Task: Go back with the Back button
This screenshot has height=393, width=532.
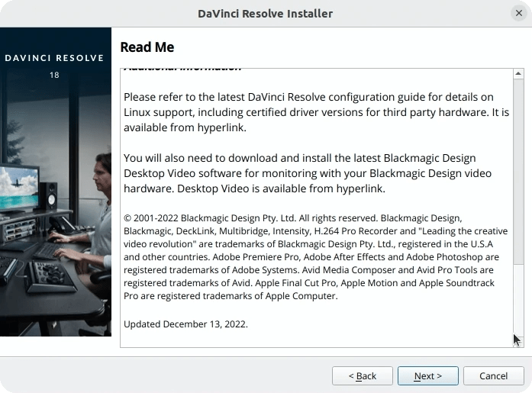Action: tap(363, 375)
